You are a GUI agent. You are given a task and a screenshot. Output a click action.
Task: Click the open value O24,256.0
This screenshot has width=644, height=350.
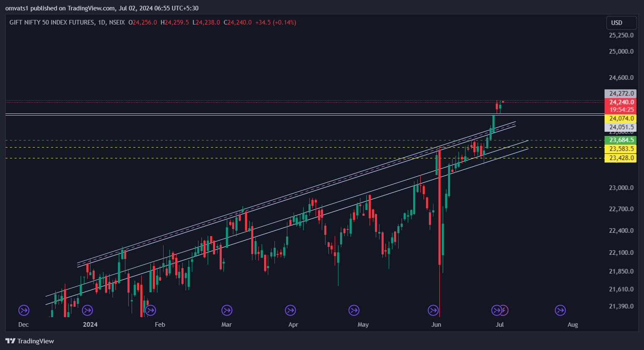click(143, 22)
